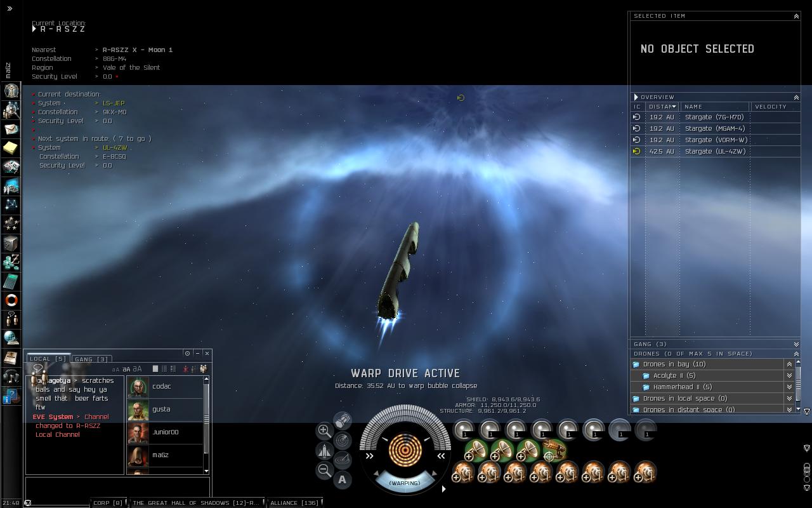Select gusta in the local member list

pyautogui.click(x=165, y=409)
